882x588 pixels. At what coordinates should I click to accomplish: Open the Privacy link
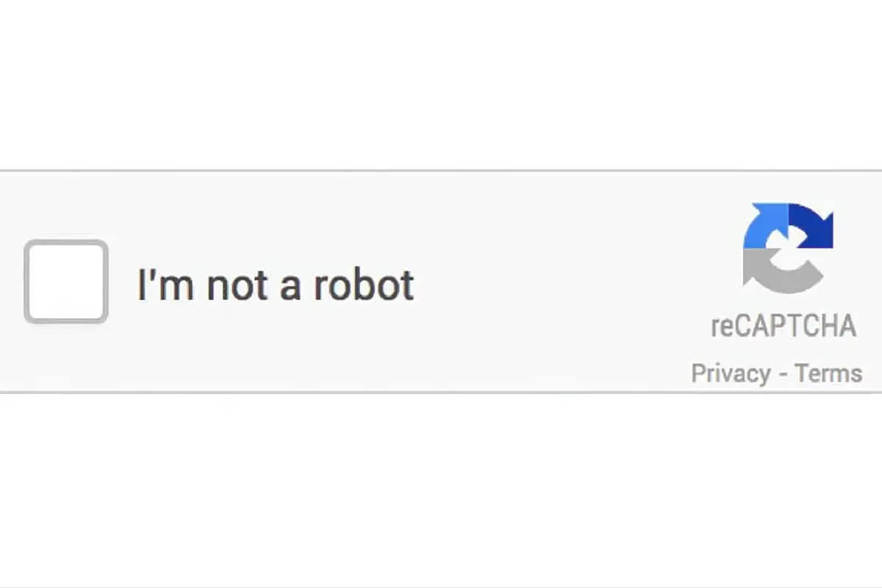tap(731, 373)
